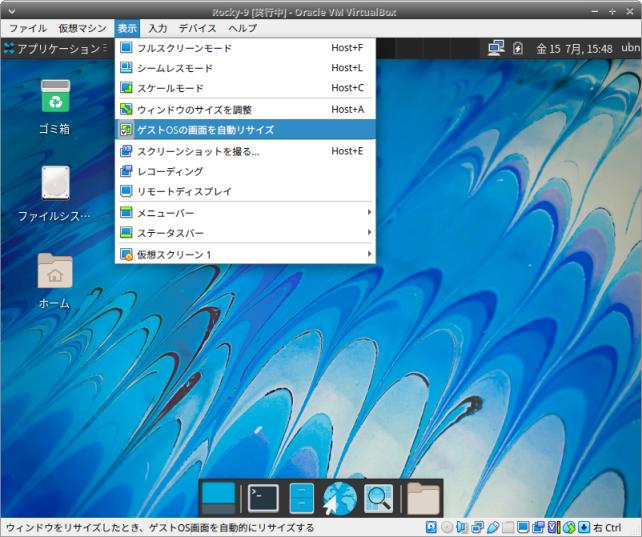Toggle ゲストOSの画面を自動リサイズ
Screen dimensions: 642x537
coord(245,130)
